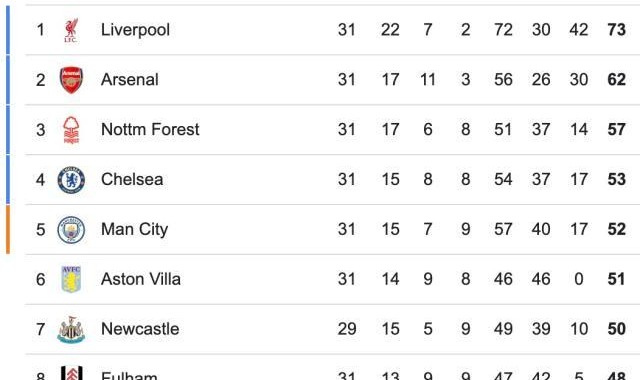Viewport: 640px width, 380px height.
Task: Open the Chelsea team link
Action: pyautogui.click(x=132, y=179)
